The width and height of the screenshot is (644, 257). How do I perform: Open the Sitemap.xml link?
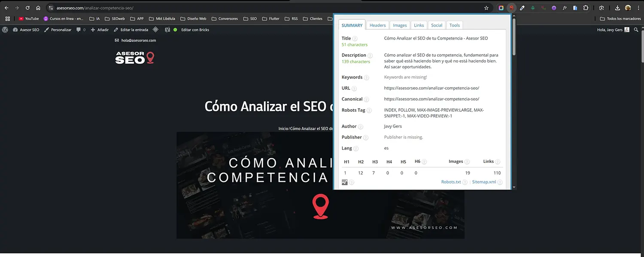click(485, 182)
